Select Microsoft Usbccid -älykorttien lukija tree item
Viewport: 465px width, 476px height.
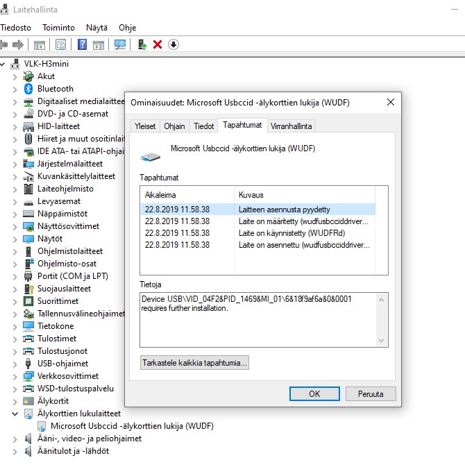click(132, 426)
